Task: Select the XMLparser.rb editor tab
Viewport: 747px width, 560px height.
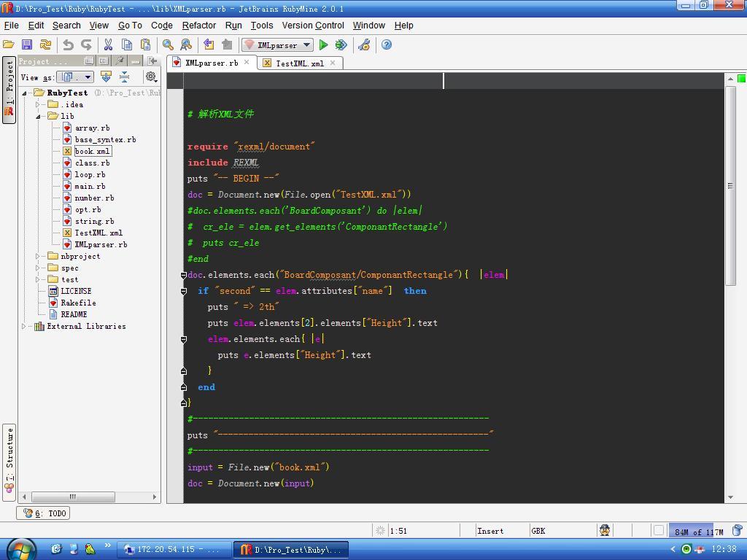Action: point(211,63)
